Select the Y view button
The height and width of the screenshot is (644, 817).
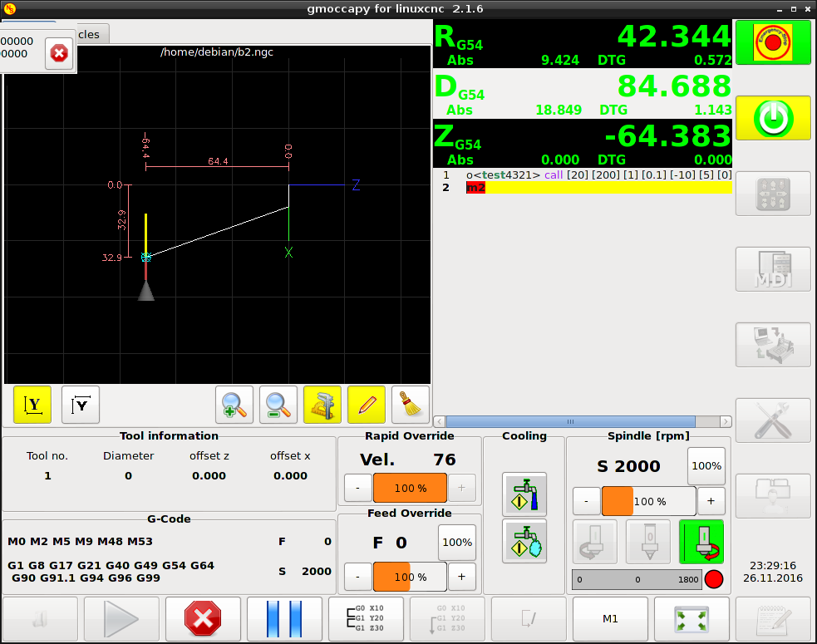(32, 405)
